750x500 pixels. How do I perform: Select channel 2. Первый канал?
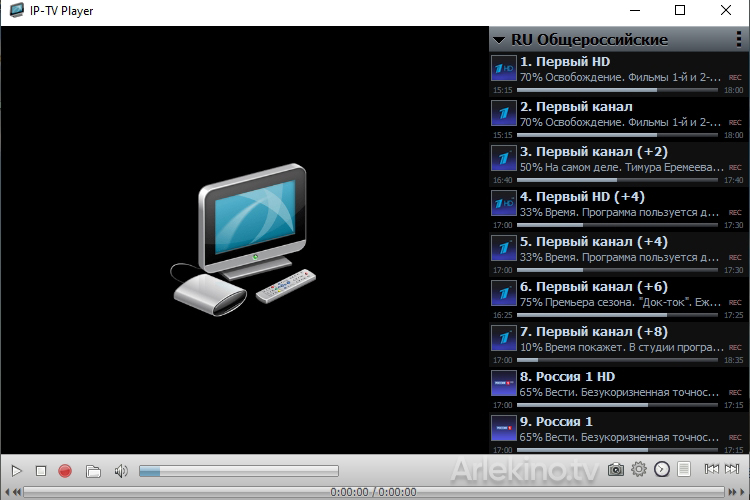[618, 119]
